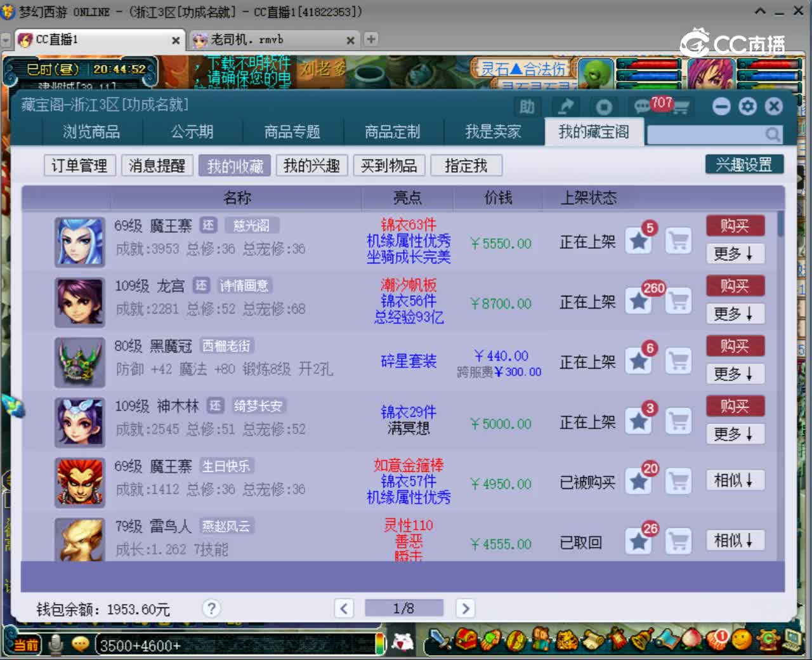Switch to 我是卖家 tab
812x660 pixels.
tap(493, 132)
